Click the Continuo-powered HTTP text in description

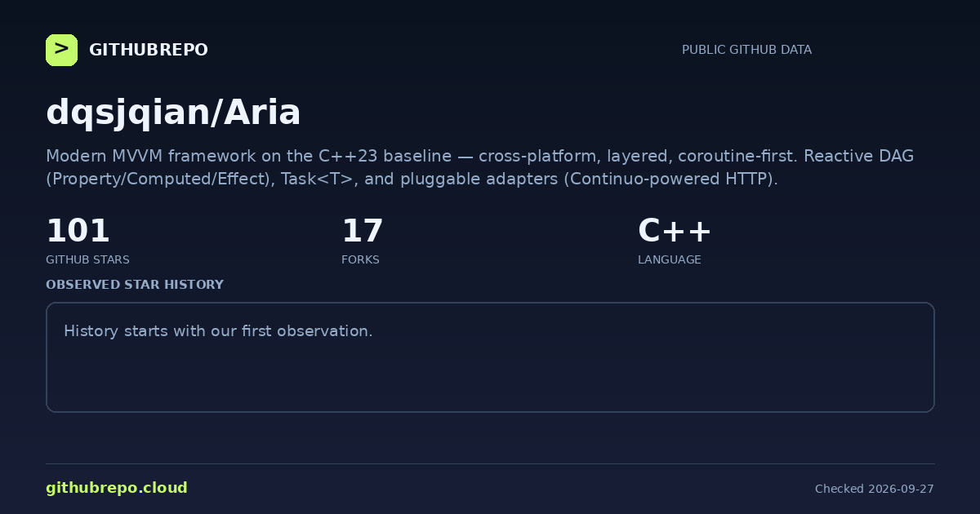coord(669,179)
